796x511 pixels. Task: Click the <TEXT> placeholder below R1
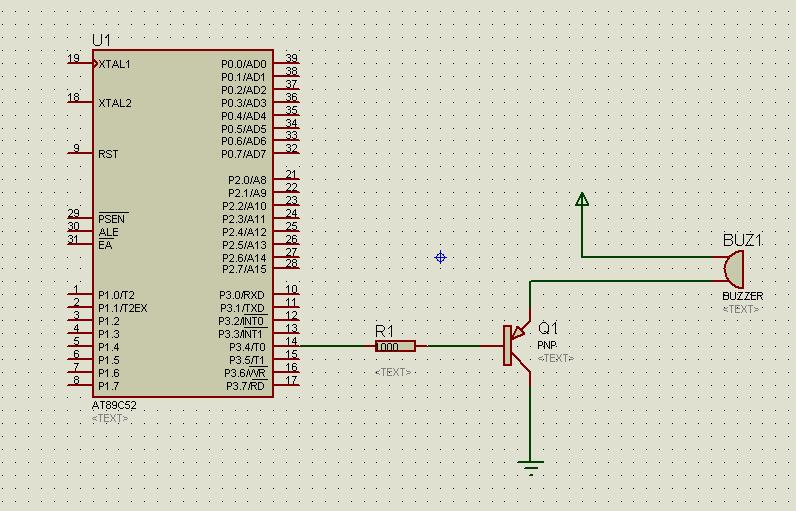point(393,372)
